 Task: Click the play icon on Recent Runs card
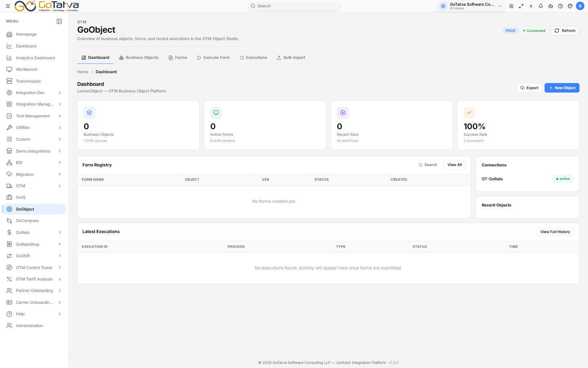[x=343, y=113]
